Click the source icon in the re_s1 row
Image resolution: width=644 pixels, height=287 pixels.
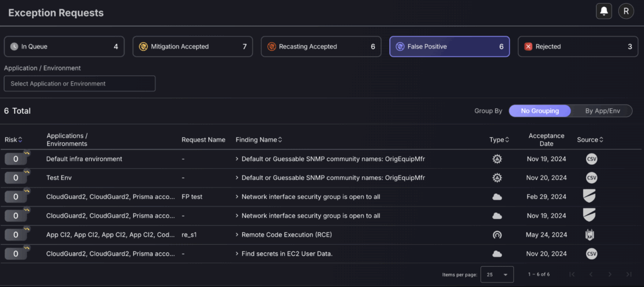(590, 235)
